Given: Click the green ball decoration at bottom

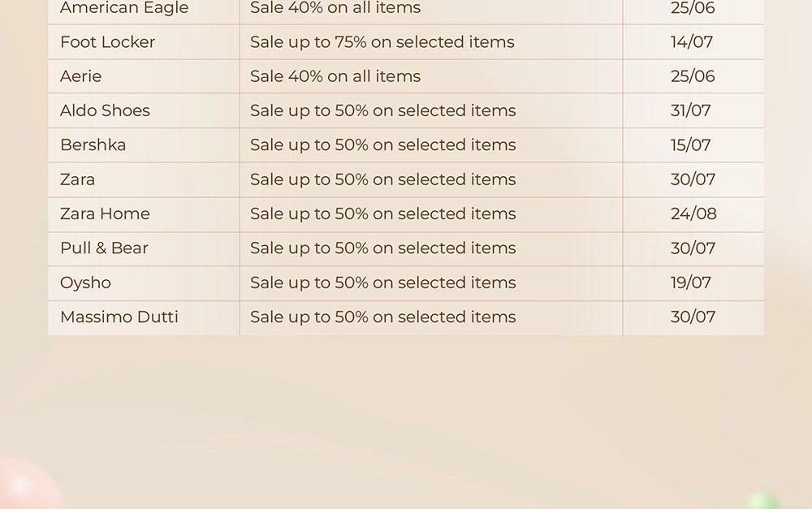Looking at the screenshot, I should [x=764, y=501].
